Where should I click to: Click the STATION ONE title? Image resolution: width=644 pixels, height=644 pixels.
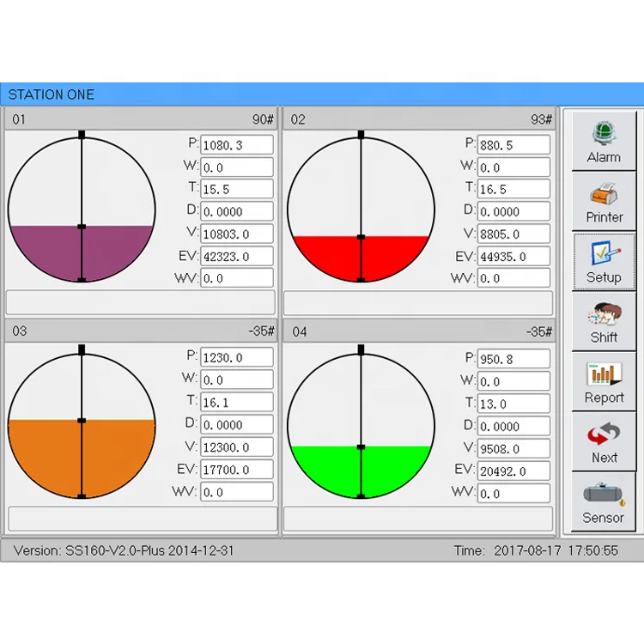[x=52, y=94]
